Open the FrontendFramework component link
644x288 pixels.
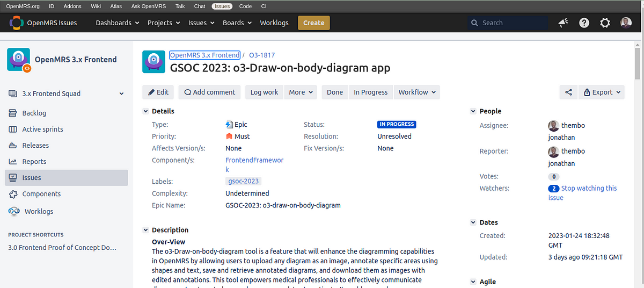254,165
